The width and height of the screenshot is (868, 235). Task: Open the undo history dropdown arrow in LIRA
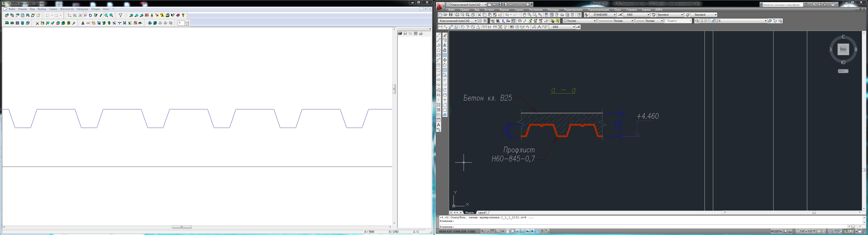(x=52, y=15)
